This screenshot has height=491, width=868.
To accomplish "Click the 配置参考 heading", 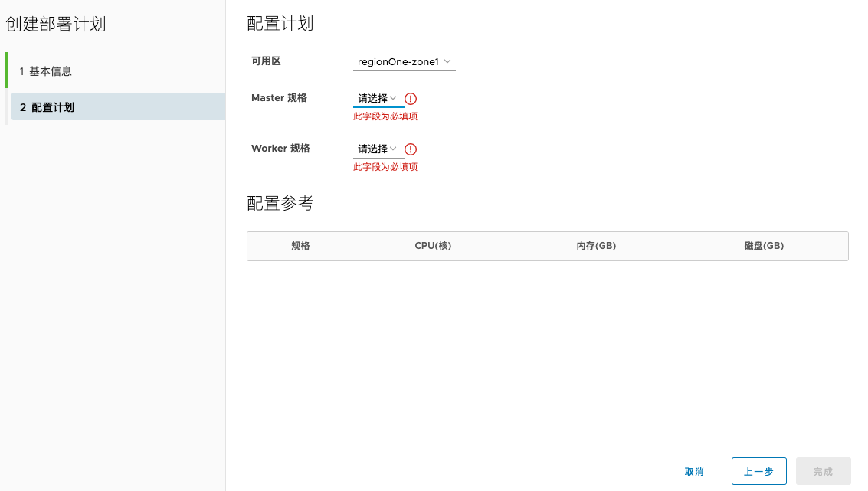I will point(280,203).
